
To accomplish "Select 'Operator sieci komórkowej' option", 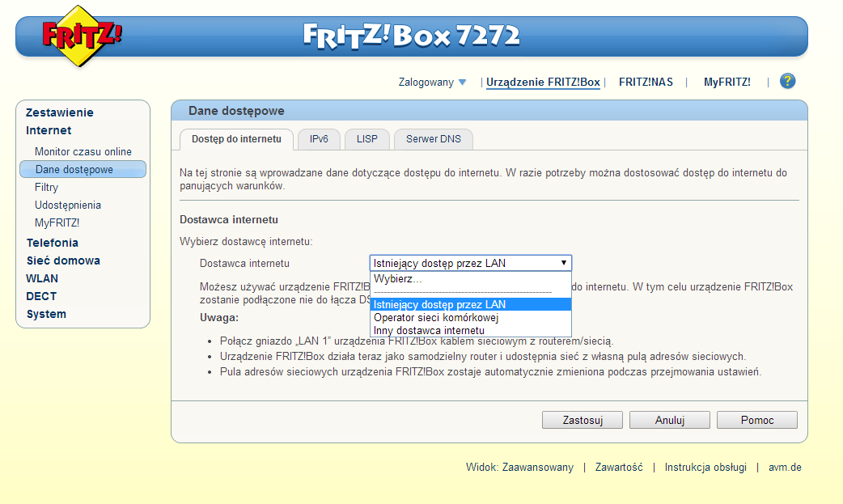I will point(470,317).
